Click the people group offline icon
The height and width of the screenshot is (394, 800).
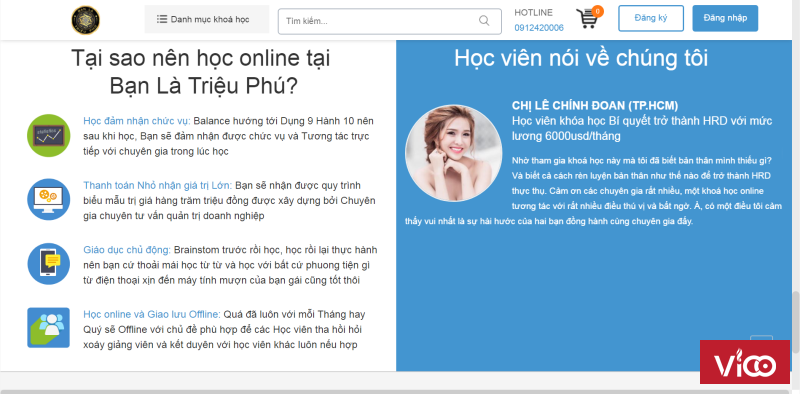click(48, 328)
